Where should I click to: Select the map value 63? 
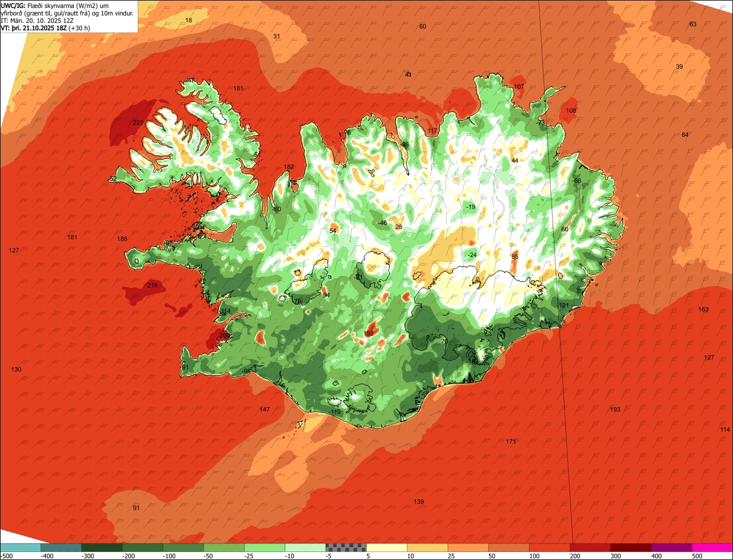click(x=693, y=24)
